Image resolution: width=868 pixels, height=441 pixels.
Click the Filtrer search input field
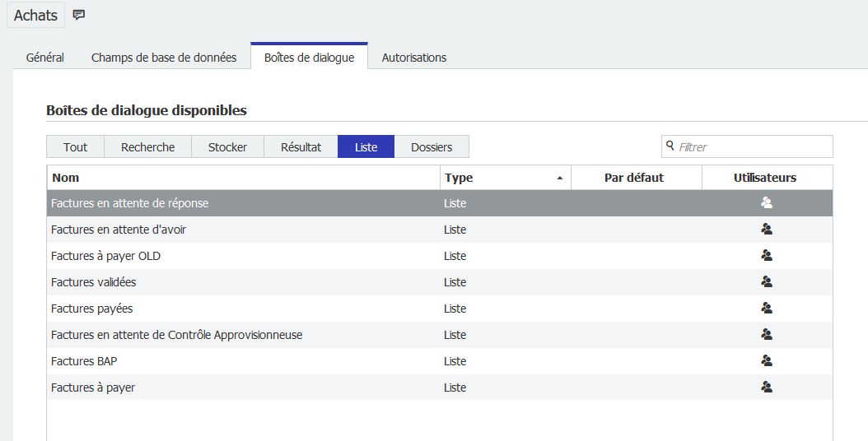[753, 147]
